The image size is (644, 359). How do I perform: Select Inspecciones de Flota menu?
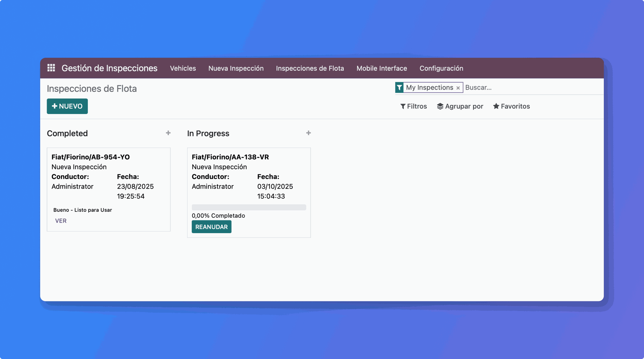310,68
